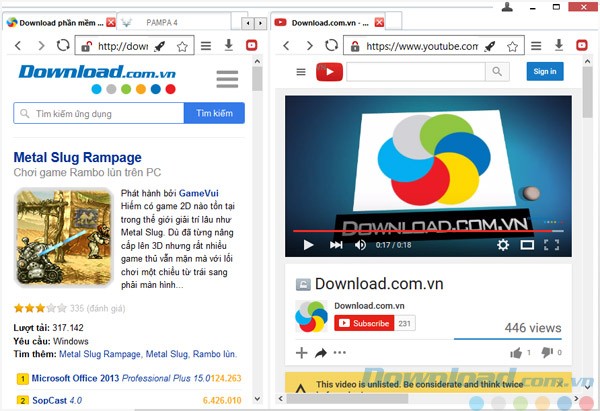Close the Download phần mềm tab
The height and width of the screenshot is (411, 600).
111,22
